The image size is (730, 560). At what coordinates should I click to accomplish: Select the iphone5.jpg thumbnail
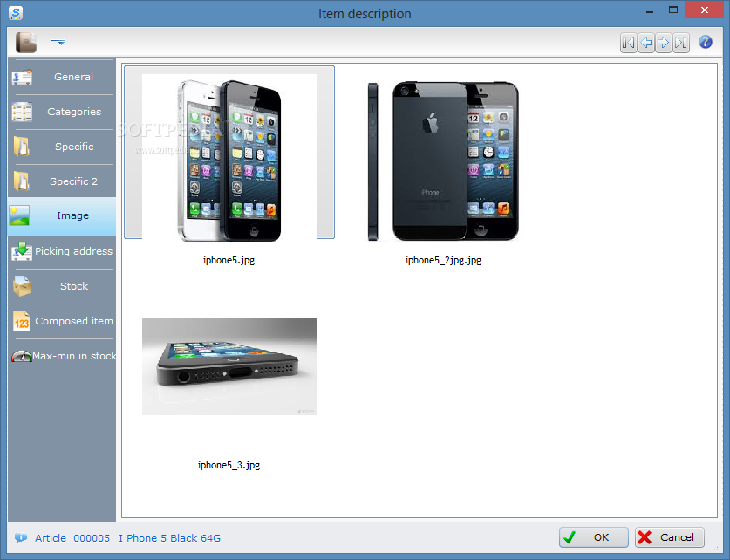(x=229, y=157)
